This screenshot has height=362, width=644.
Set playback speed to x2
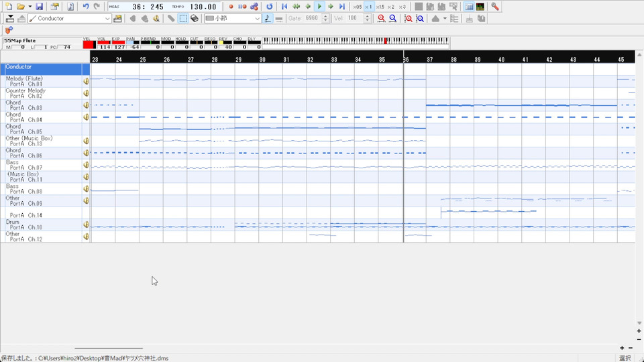391,7
